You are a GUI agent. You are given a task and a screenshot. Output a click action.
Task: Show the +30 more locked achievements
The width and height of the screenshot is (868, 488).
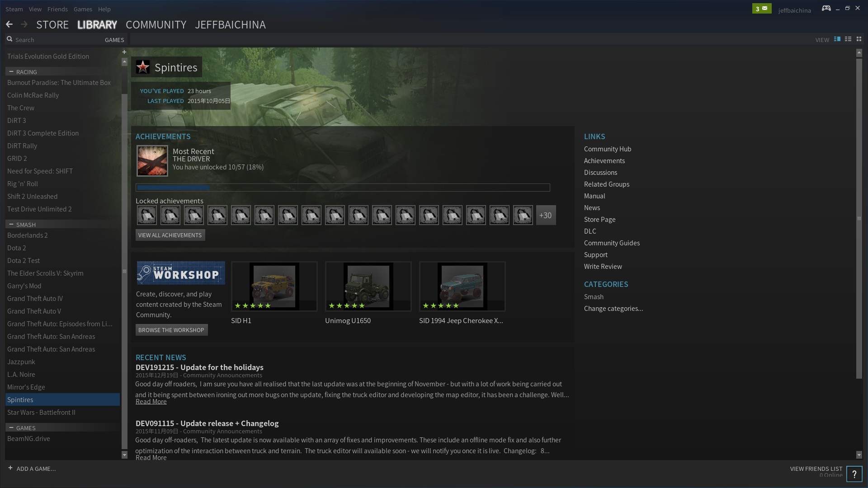tap(546, 215)
